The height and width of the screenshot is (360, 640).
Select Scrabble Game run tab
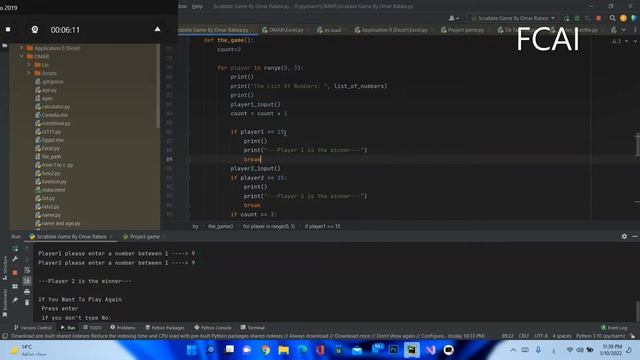tap(70, 236)
